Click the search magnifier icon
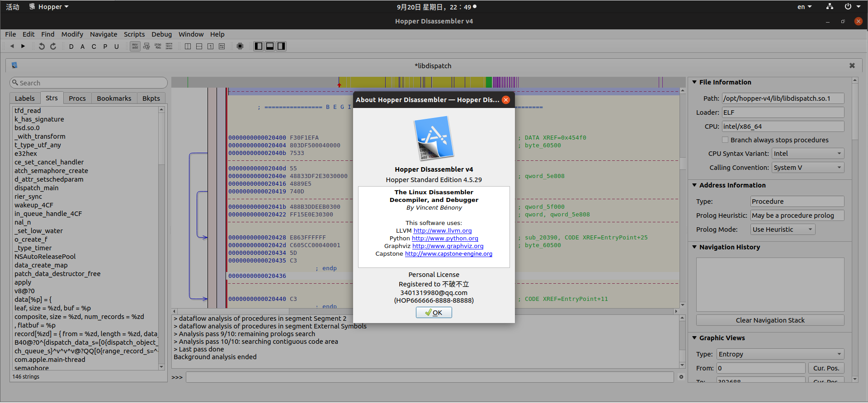 15,83
